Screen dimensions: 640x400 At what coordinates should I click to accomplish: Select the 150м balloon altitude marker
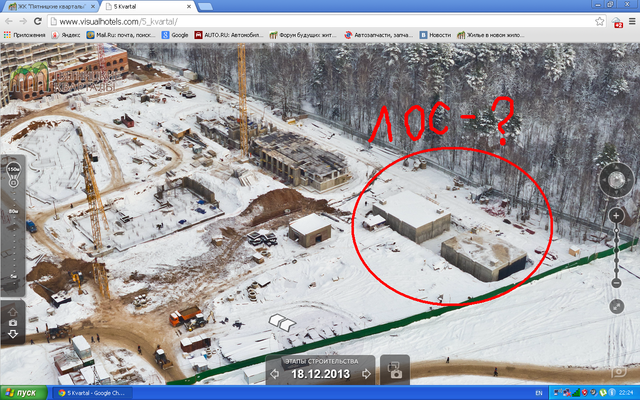coord(13,173)
